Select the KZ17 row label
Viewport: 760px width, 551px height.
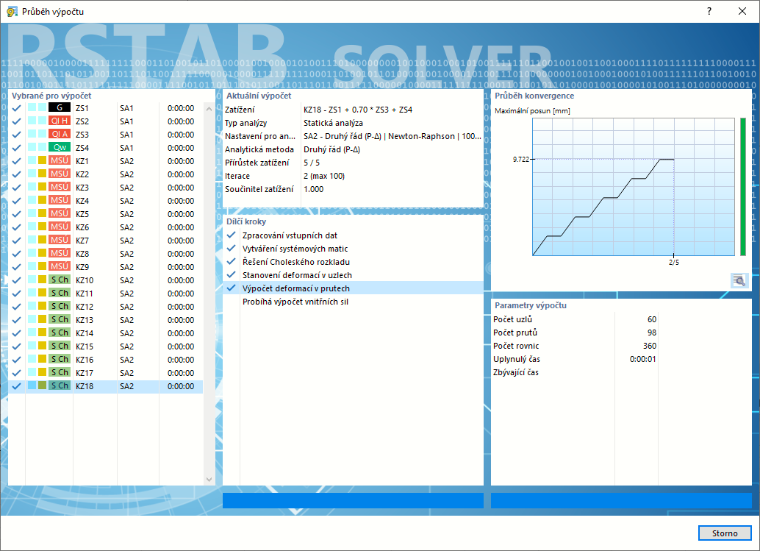84,373
